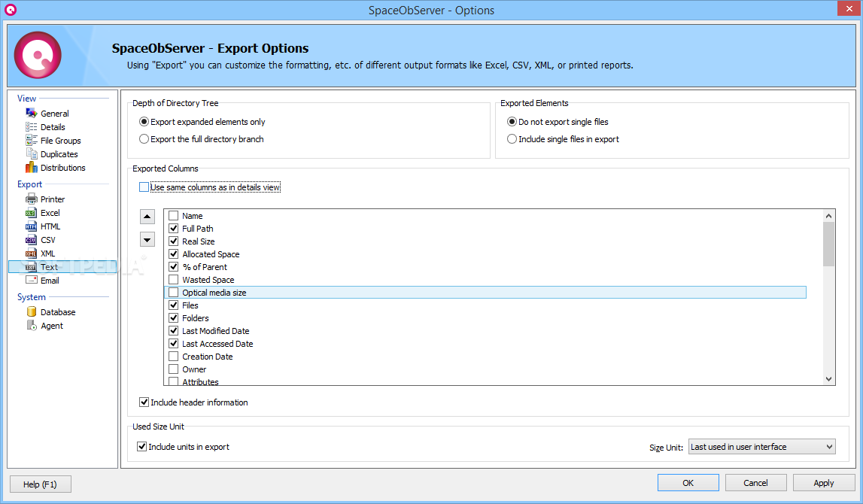Switch to Excel export options
The height and width of the screenshot is (504, 863).
tap(50, 213)
